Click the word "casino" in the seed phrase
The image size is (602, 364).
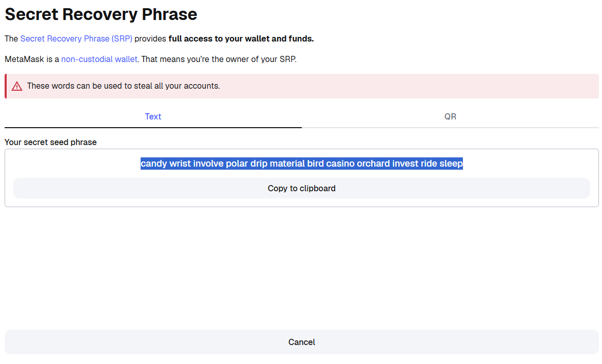coord(340,164)
